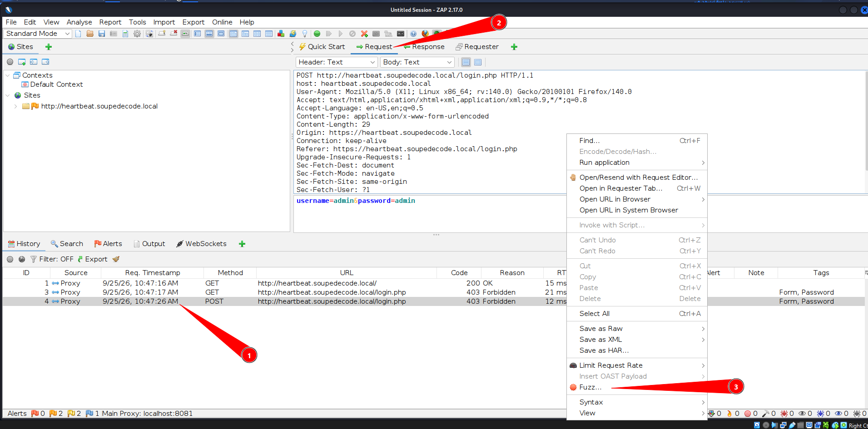Image resolution: width=868 pixels, height=429 pixels.
Task: Click the Firefox browser launch icon
Action: [425, 34]
